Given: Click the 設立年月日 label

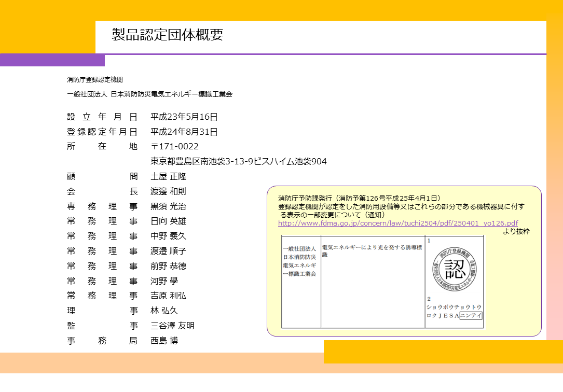Looking at the screenshot, I should coord(102,117).
